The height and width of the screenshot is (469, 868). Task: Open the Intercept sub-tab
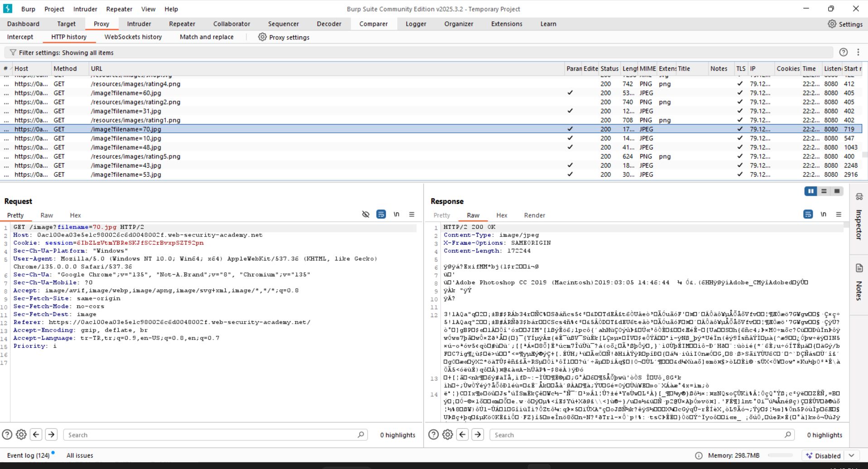coord(20,37)
